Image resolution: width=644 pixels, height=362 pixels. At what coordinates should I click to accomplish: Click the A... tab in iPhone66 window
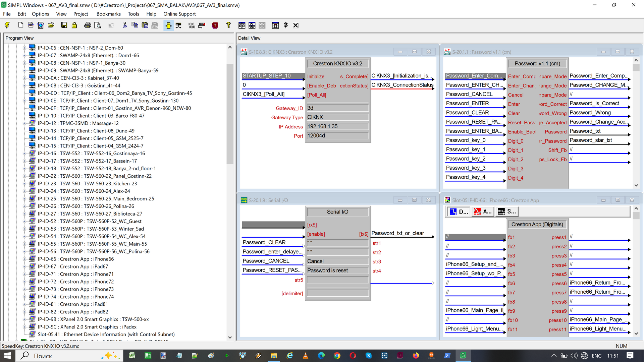482,212
